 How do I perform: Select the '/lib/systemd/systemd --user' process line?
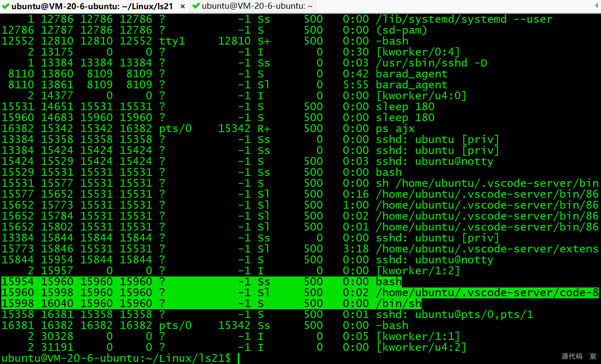pos(277,19)
